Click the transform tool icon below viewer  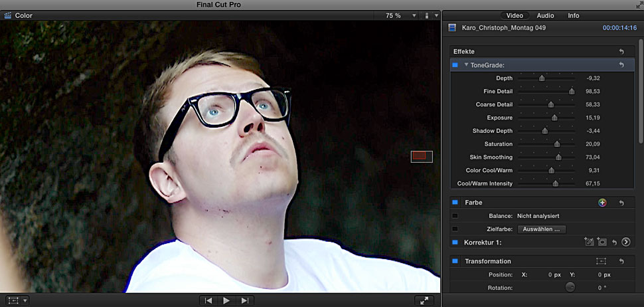(12, 300)
